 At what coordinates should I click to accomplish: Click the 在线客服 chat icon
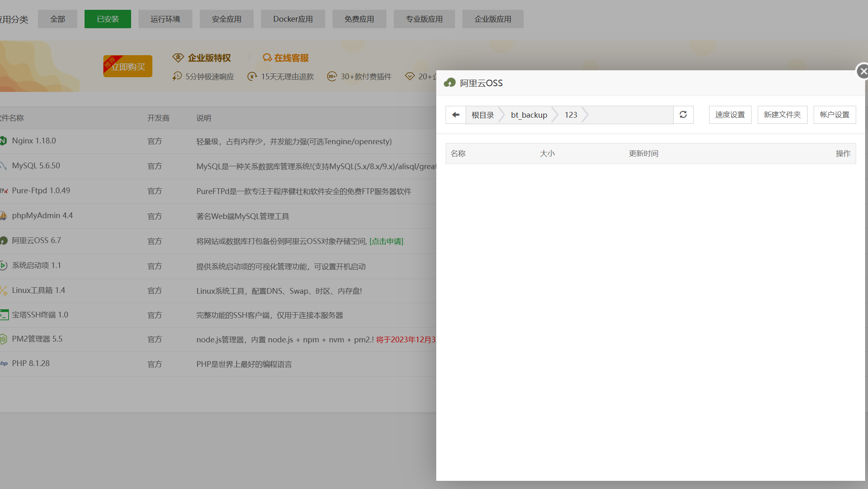click(267, 58)
